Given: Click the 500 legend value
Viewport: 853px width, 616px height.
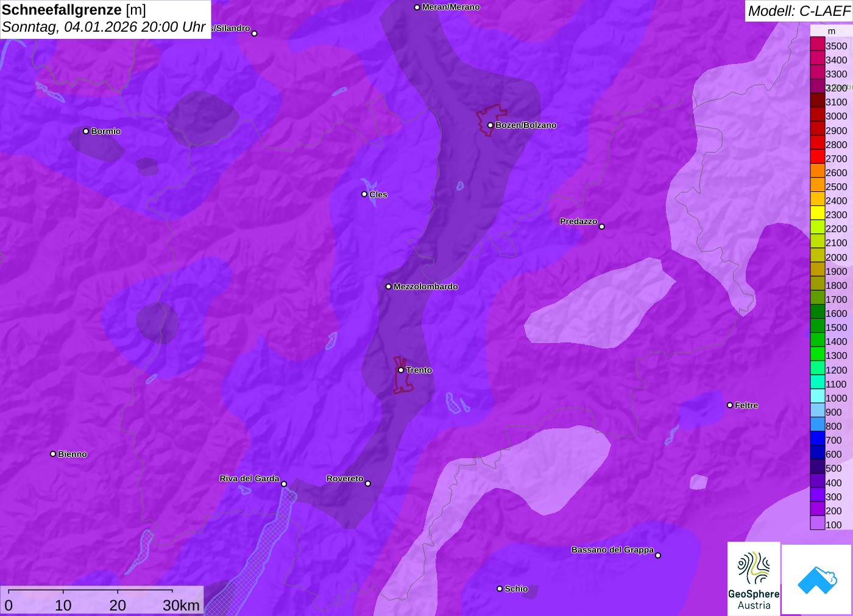Looking at the screenshot, I should click(834, 468).
